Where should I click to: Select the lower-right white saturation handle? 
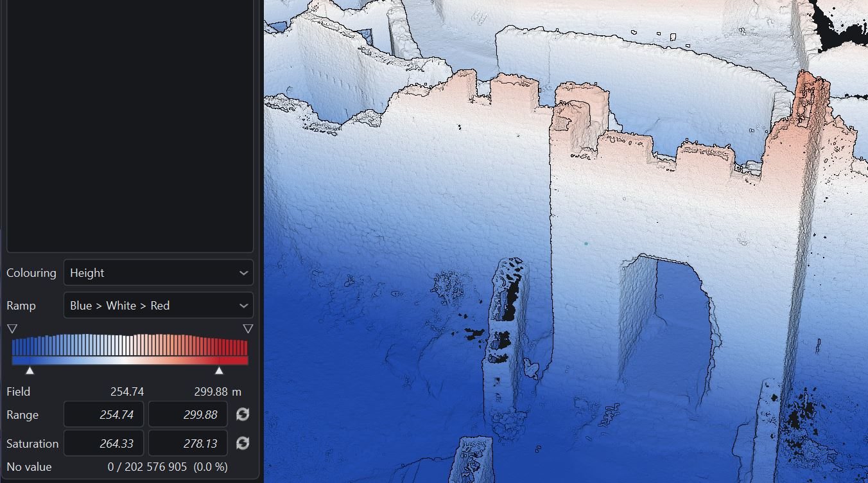pos(219,371)
